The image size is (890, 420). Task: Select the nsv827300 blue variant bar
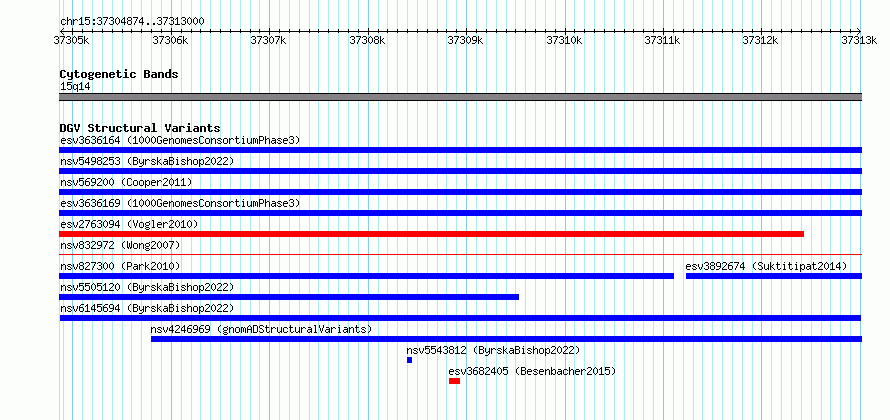coord(366,276)
